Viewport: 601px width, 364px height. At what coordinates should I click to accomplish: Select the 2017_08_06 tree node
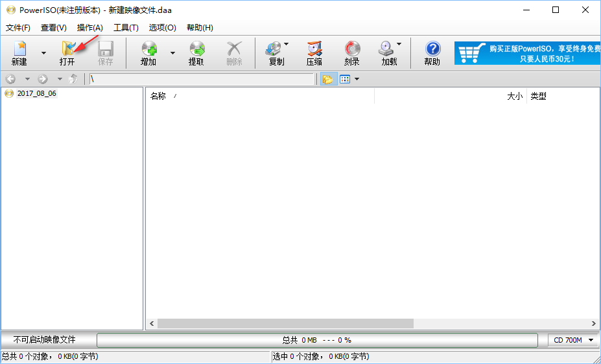click(37, 93)
